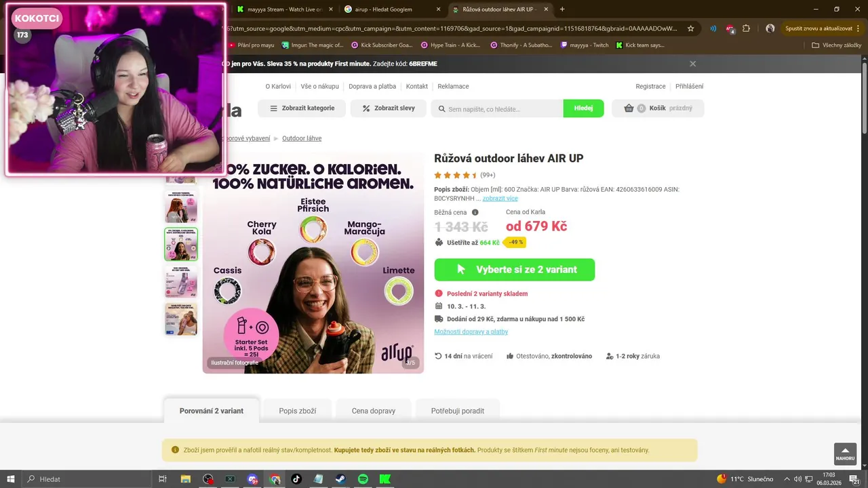868x488 pixels.
Task: Switch to Porovnání 2 variant tab
Action: [x=212, y=411]
